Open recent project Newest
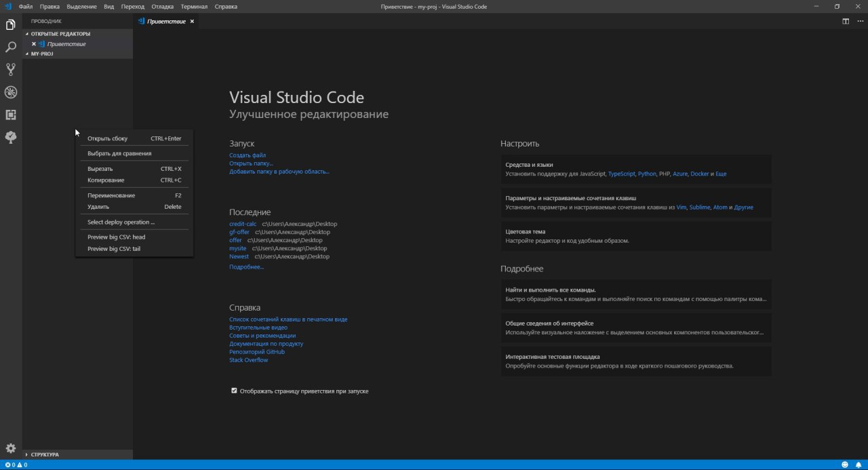Screen dimensions: 868x470 point(239,256)
